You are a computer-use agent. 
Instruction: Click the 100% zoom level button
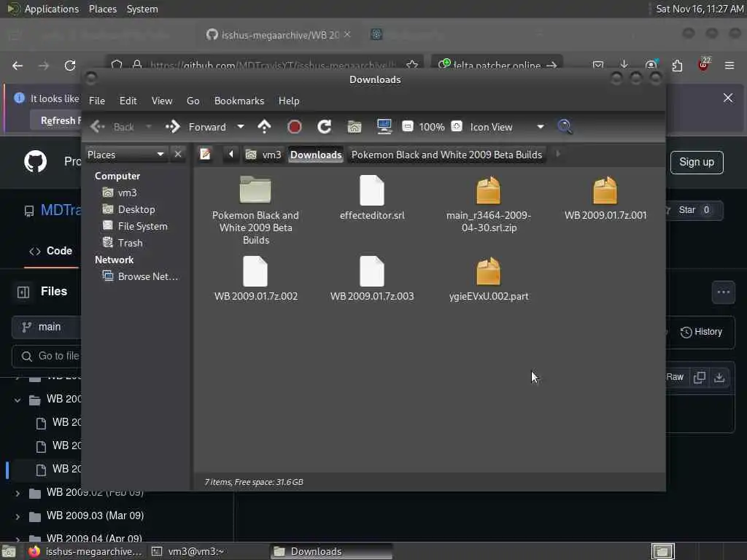tap(432, 127)
